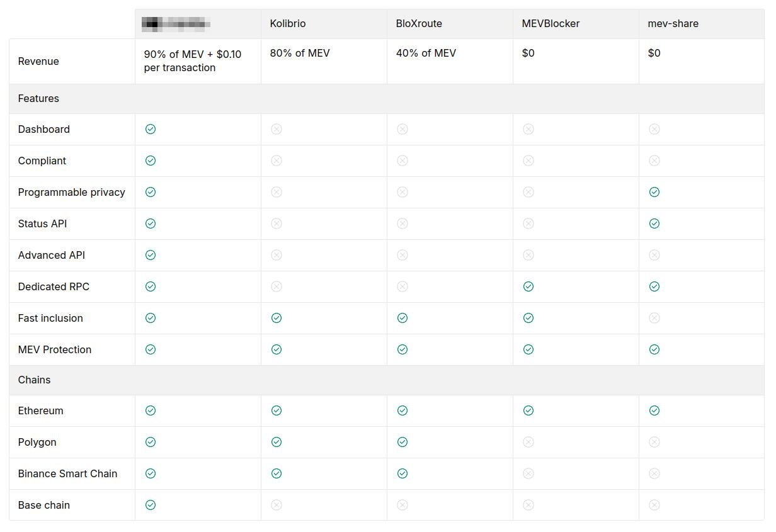Click the MEVBlocker column header
The width and height of the screenshot is (776, 532).
551,23
